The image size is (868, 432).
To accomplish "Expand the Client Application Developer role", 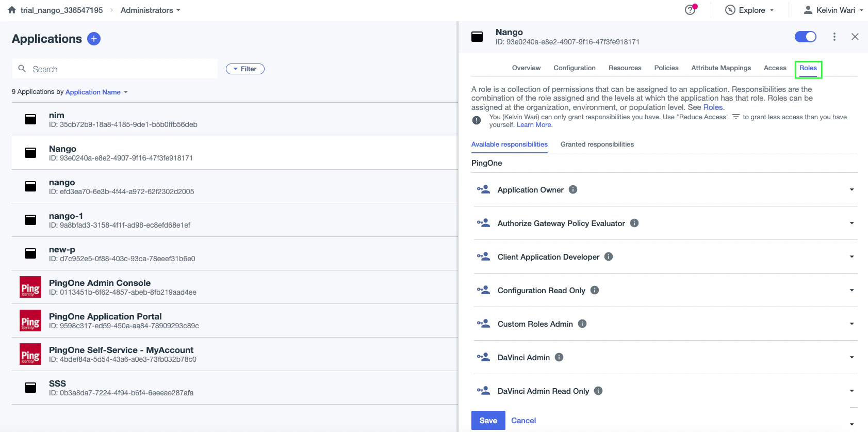I will (x=852, y=257).
